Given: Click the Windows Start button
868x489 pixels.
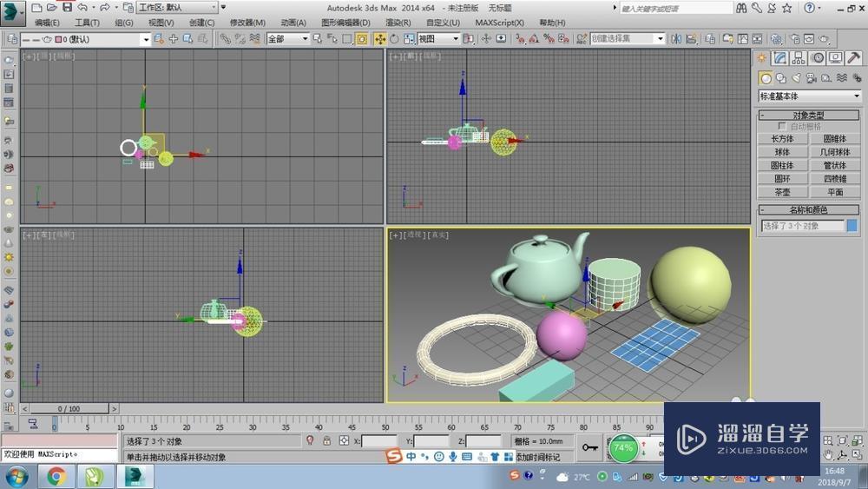Looking at the screenshot, I should 17,476.
